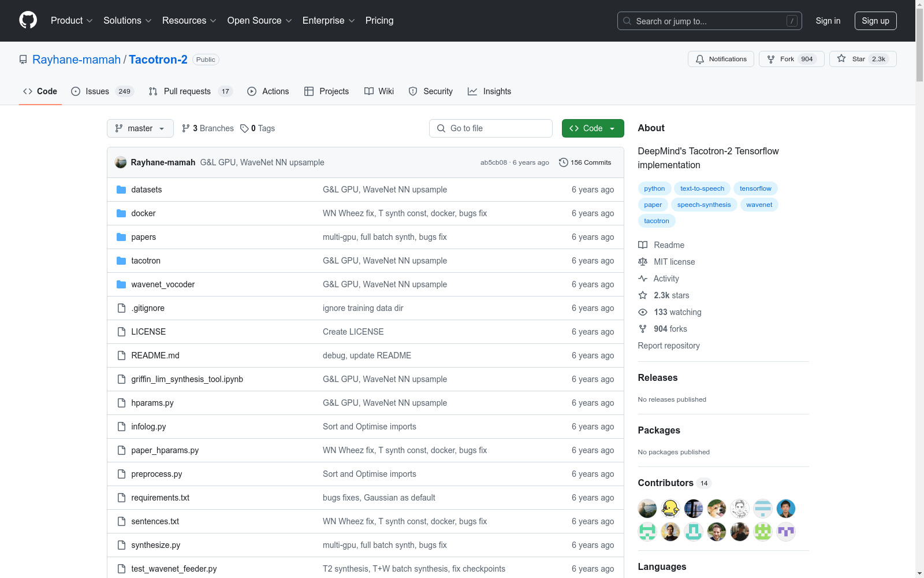Click the tensorflow topic tag
Image resolution: width=924 pixels, height=578 pixels.
pyautogui.click(x=755, y=188)
